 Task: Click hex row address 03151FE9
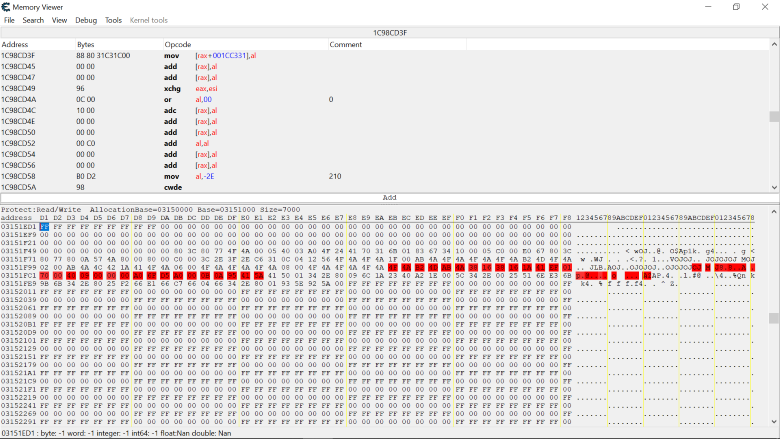[18, 283]
